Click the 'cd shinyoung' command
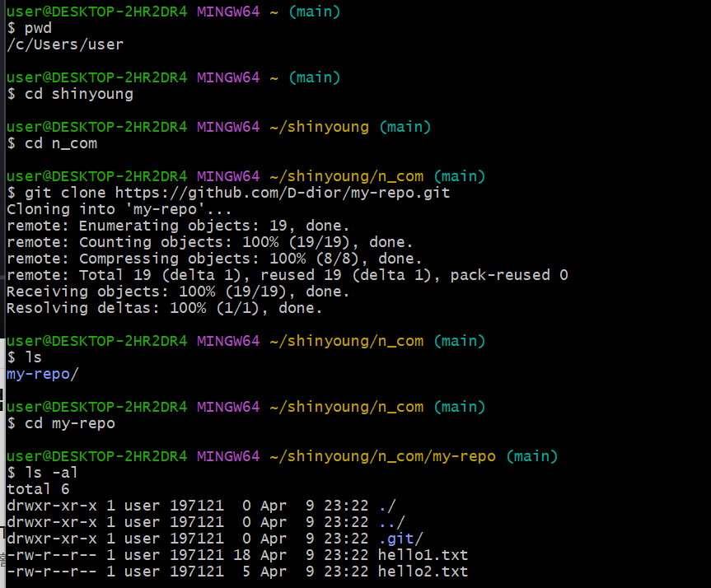 79,94
